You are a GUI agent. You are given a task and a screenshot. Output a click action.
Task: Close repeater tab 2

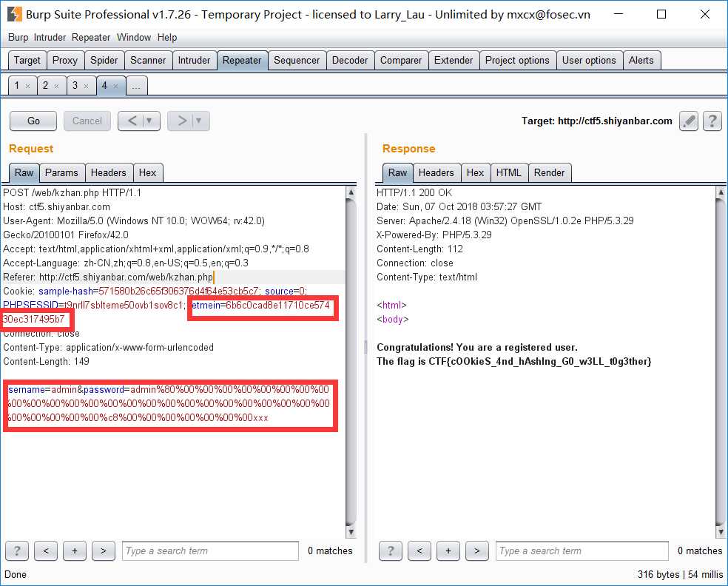(x=57, y=86)
